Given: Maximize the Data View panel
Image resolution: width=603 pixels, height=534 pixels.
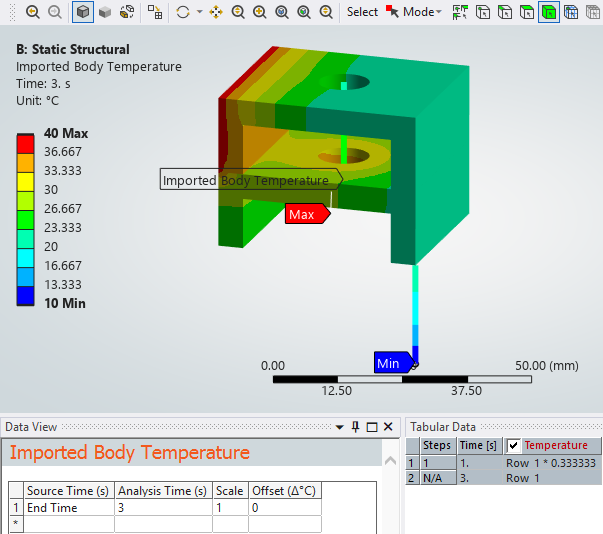Looking at the screenshot, I should [x=372, y=427].
